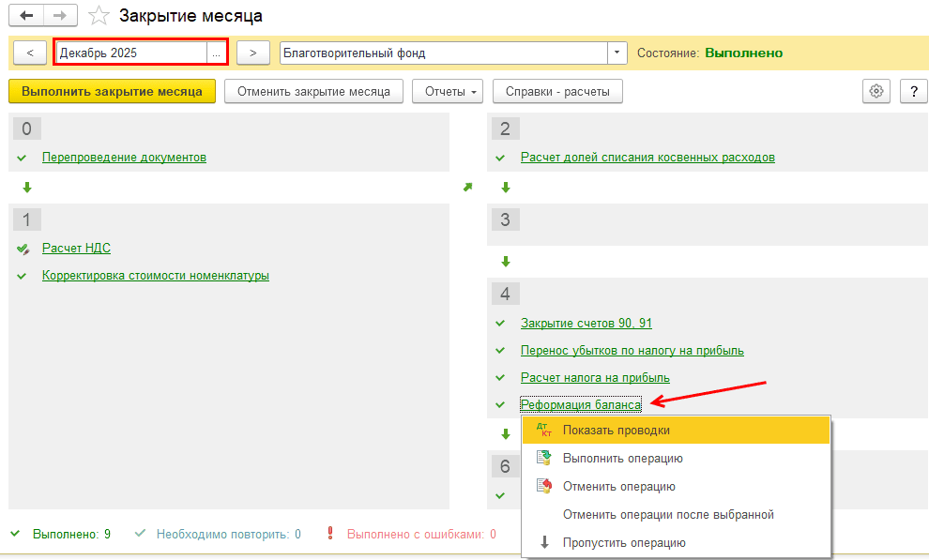Open Справки - расчеты button
929x560 pixels.
point(557,91)
